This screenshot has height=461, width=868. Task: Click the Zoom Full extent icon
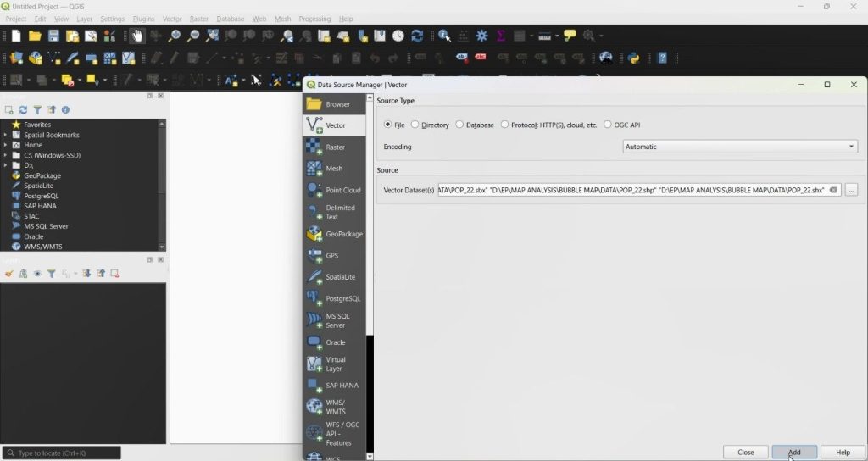[x=211, y=36]
